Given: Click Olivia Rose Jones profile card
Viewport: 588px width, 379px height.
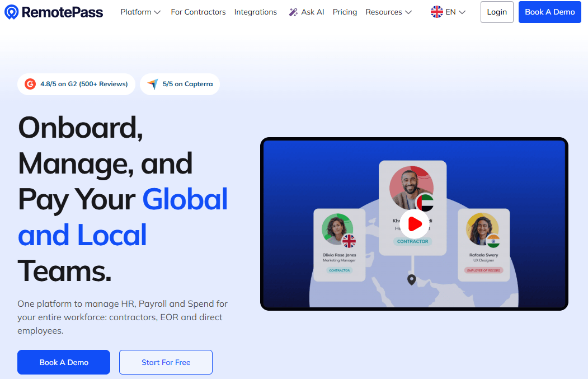Looking at the screenshot, I should tap(340, 245).
